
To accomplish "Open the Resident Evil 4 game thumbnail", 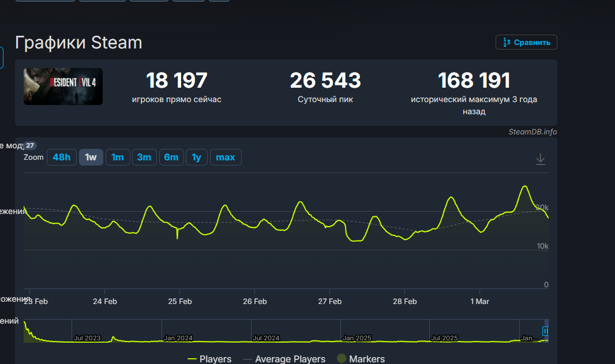I will [63, 87].
